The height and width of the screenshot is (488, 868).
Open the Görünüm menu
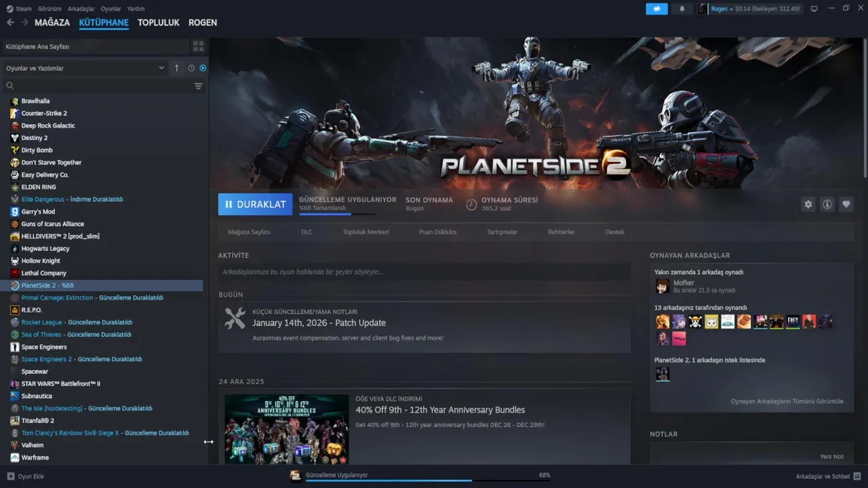pyautogui.click(x=50, y=9)
